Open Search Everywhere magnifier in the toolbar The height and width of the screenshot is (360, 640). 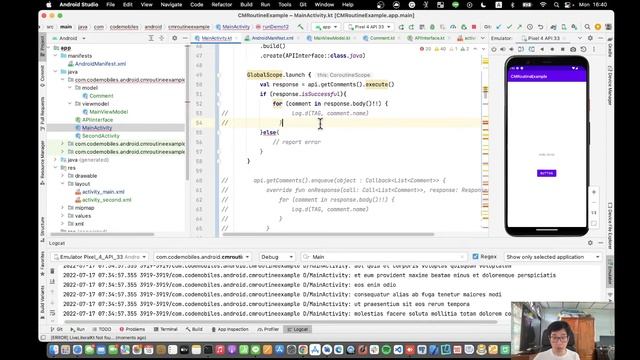coord(587,27)
